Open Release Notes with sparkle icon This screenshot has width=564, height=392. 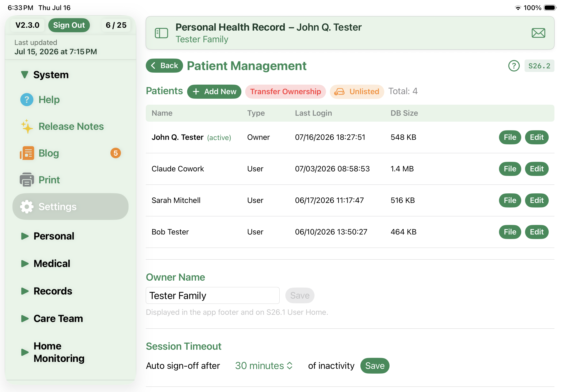coord(71,126)
